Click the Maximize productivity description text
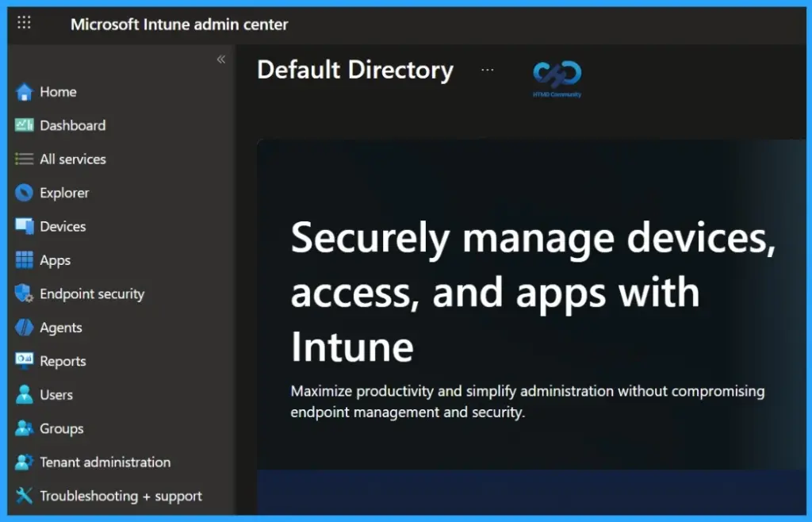 527,401
